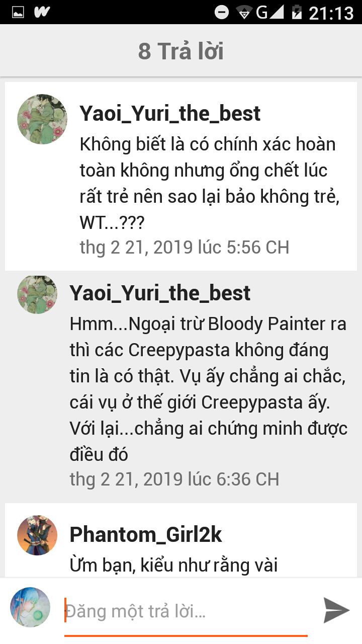
Task: Open the image notification icon in status bar
Action: pyautogui.click(x=18, y=13)
